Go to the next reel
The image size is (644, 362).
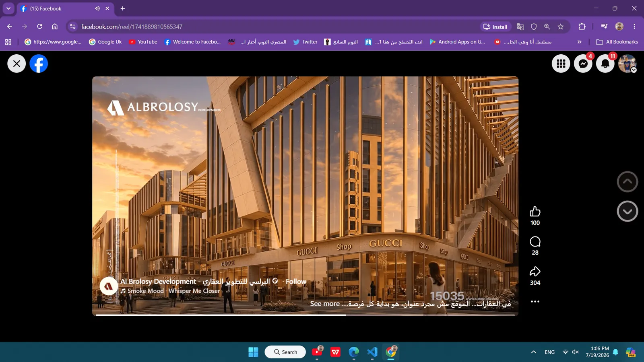[627, 211]
